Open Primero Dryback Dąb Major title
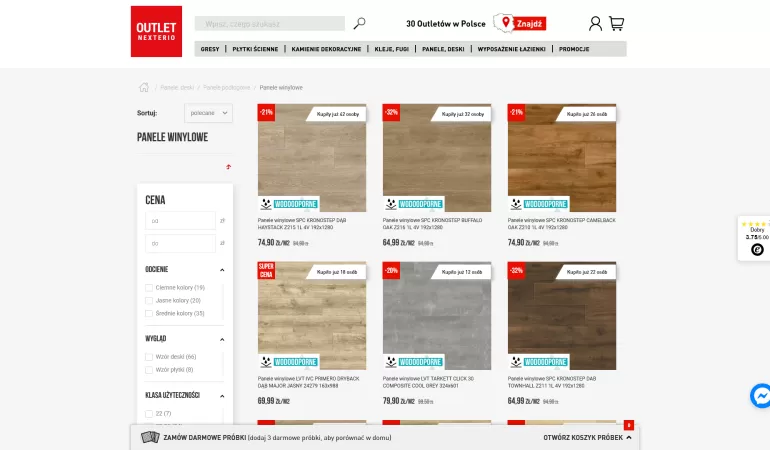The width and height of the screenshot is (770, 450). [x=308, y=382]
